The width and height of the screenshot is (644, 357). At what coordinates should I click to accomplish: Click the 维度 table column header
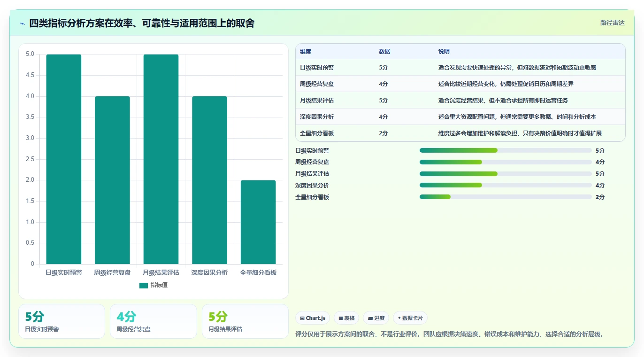(x=306, y=52)
